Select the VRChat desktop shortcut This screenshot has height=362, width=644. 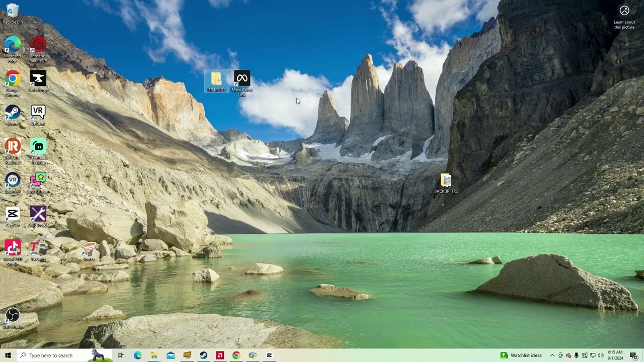[38, 115]
